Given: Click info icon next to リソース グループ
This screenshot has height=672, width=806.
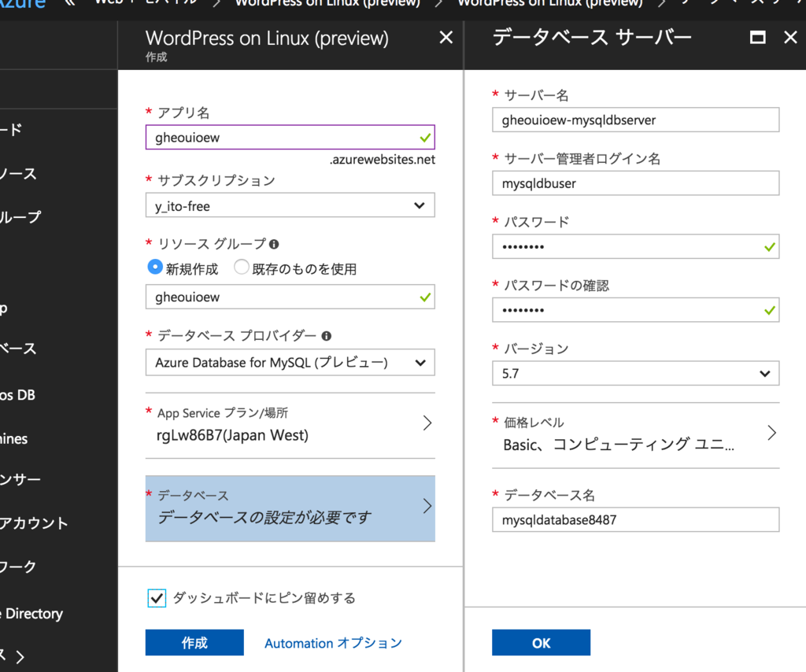Looking at the screenshot, I should coord(274,244).
